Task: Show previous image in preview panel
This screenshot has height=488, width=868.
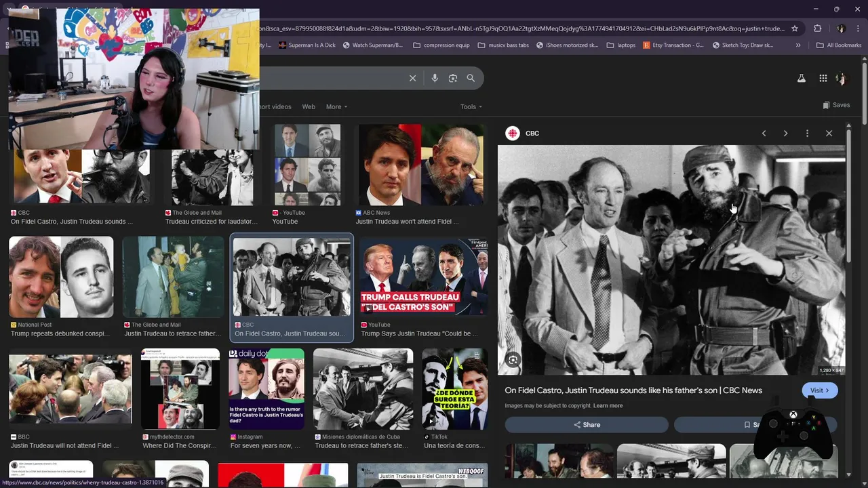Action: click(764, 134)
